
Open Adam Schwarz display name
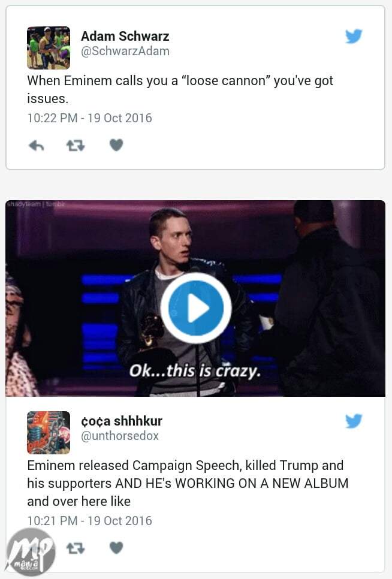pyautogui.click(x=125, y=36)
